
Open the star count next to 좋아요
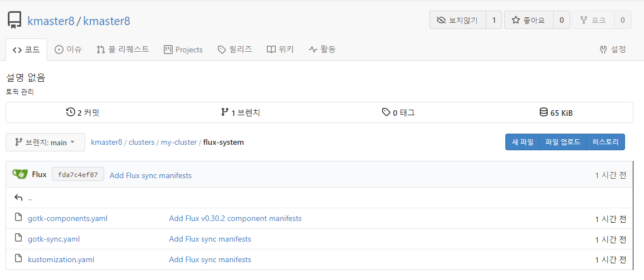(x=562, y=20)
